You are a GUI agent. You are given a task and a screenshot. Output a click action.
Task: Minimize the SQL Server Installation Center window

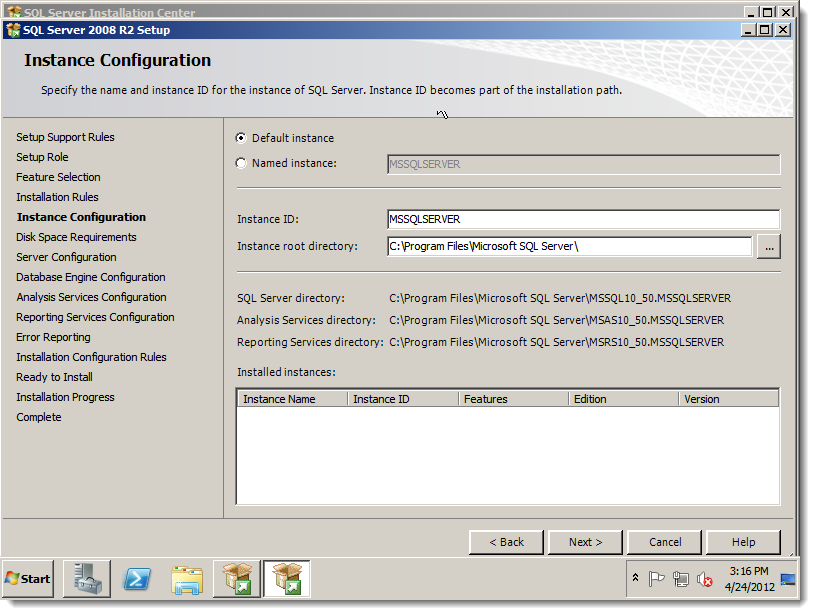coord(751,12)
